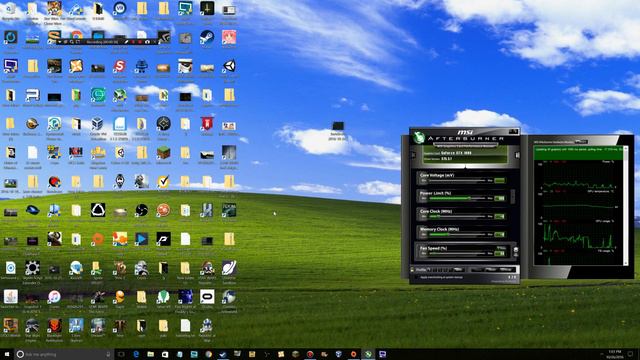Click the taskbar clock

tap(615, 354)
